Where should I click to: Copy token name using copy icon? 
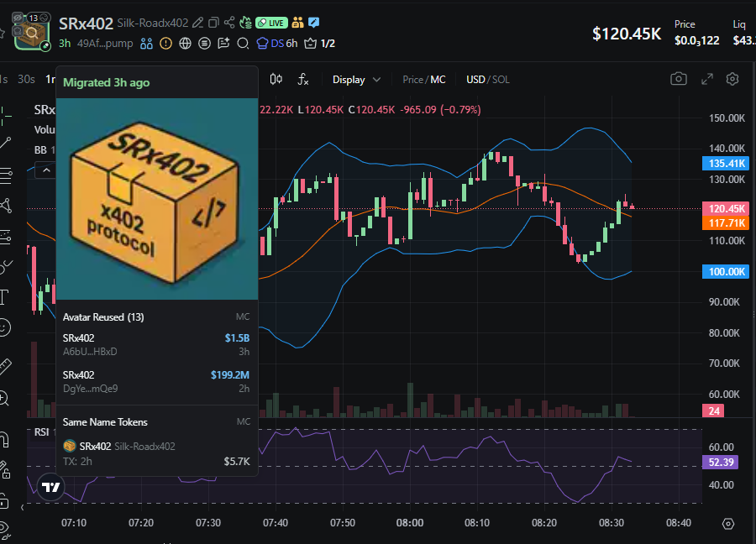[213, 23]
